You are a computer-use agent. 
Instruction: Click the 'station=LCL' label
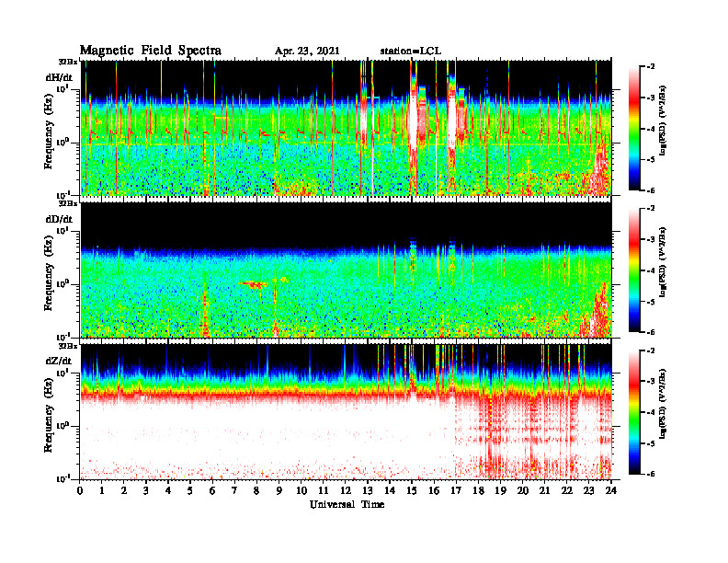coord(411,52)
